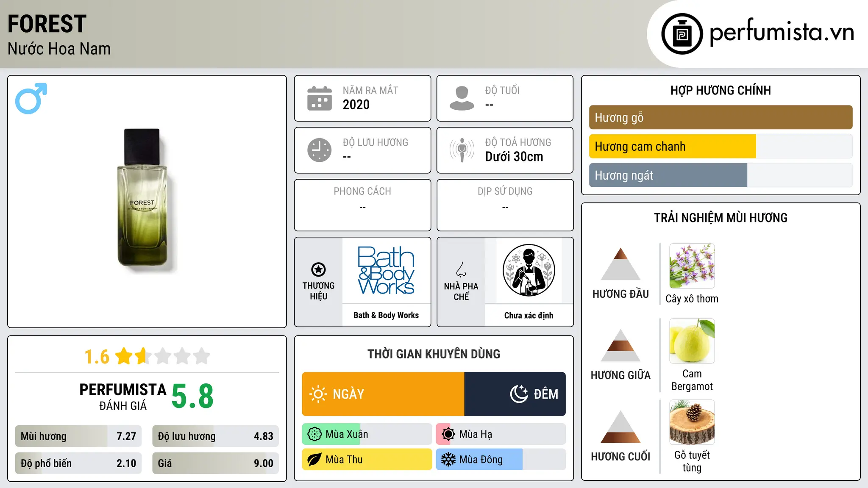
Task: Click the HƯƠNG GIỮA pyramid icon
Action: click(x=620, y=345)
